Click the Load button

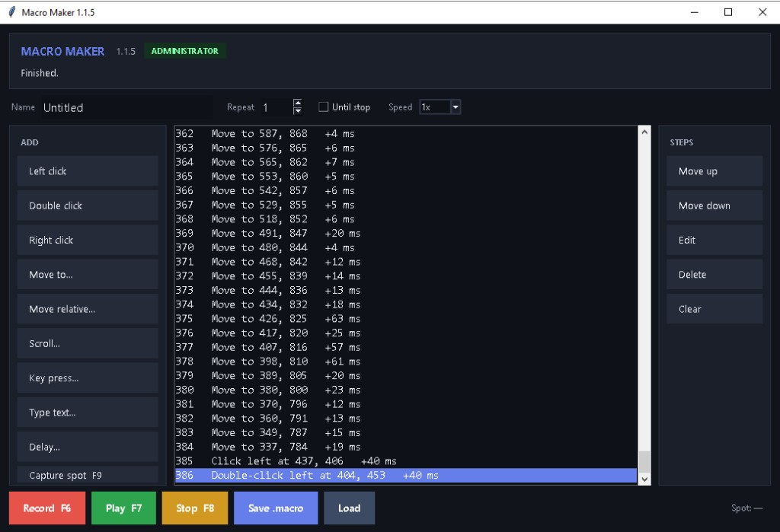[349, 508]
